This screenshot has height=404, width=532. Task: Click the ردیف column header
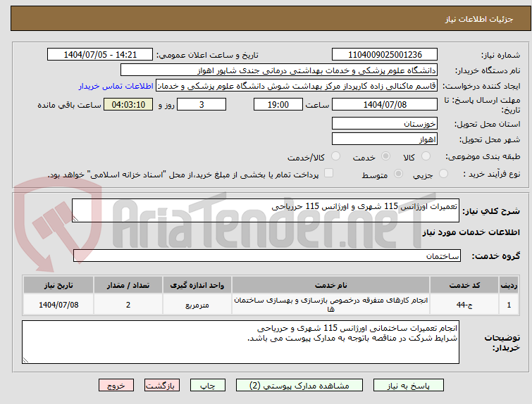pos(509,285)
